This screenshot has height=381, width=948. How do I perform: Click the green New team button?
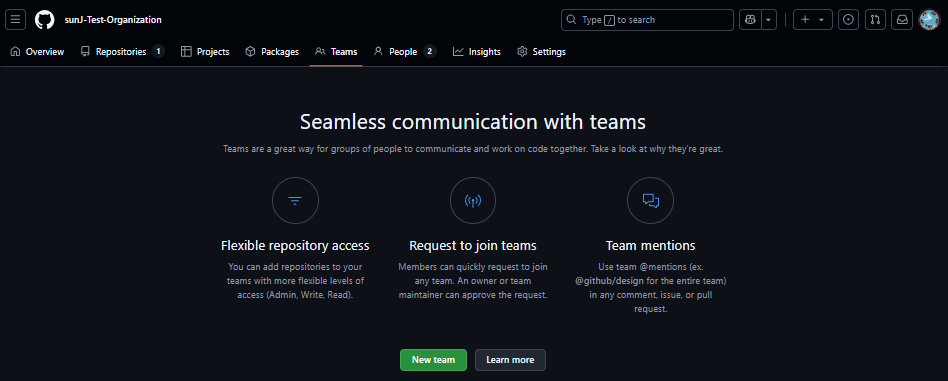[433, 360]
